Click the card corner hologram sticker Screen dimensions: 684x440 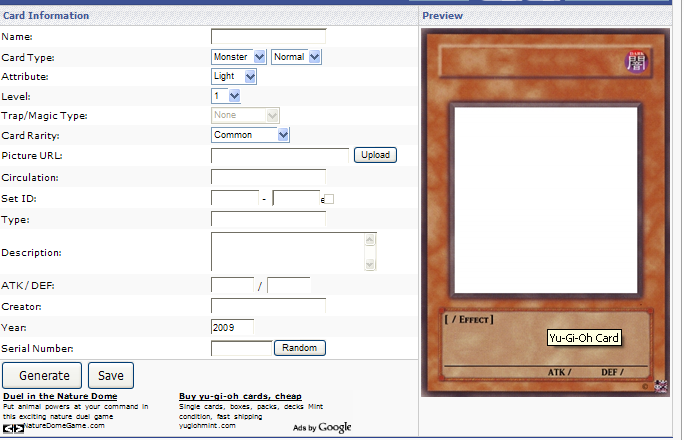[x=660, y=386]
